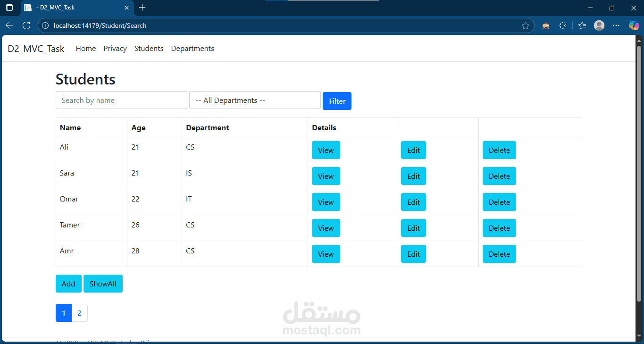Delete the student Tamer
Screen dimensions: 644x344
pos(499,228)
